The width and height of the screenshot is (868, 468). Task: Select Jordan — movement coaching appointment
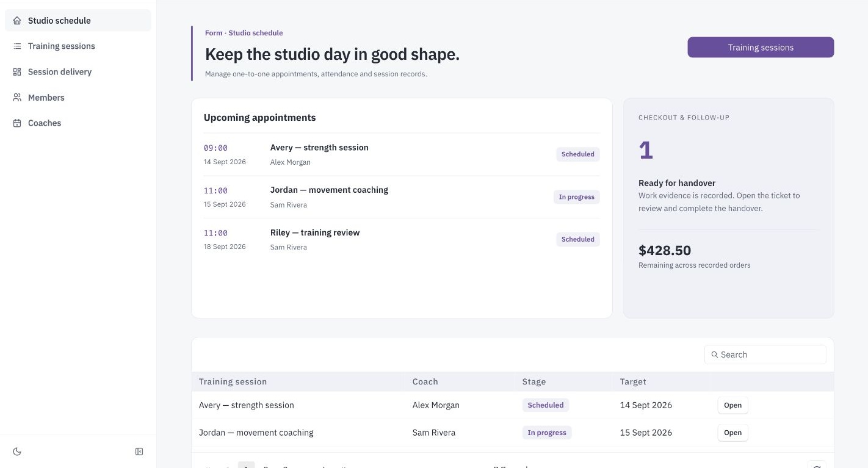(402, 197)
